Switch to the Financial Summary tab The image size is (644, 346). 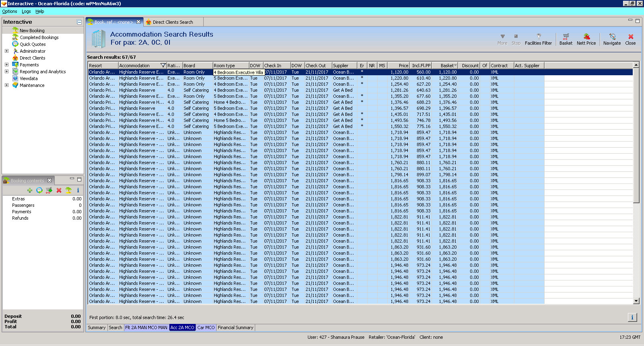click(235, 327)
